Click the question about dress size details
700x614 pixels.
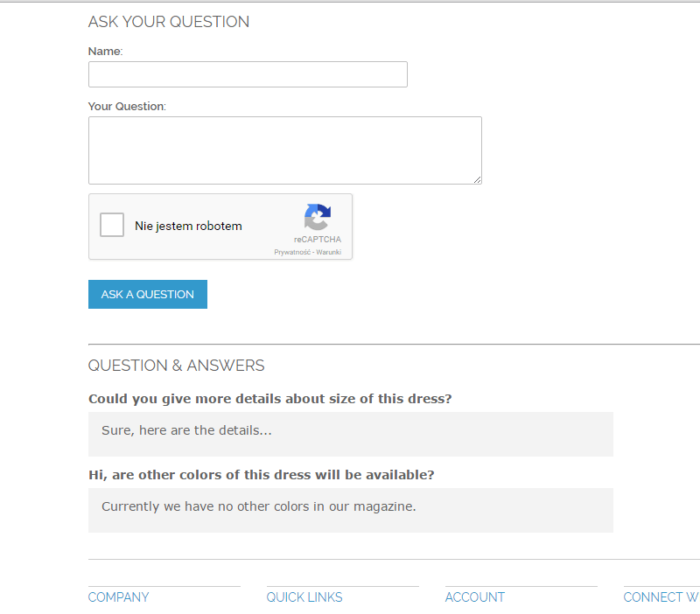click(x=269, y=399)
